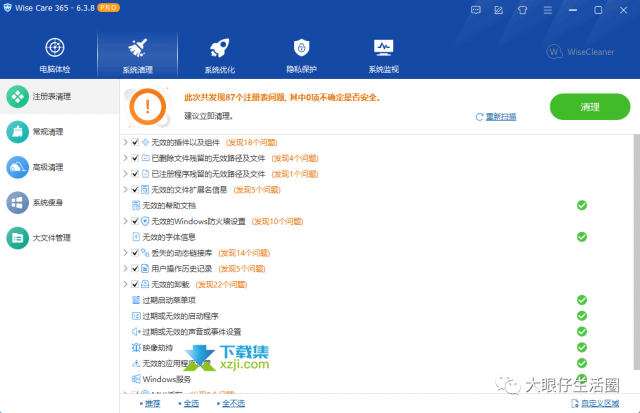Click the 重新扫描 rescan link
Screen dimensions: 640x413
click(x=496, y=117)
